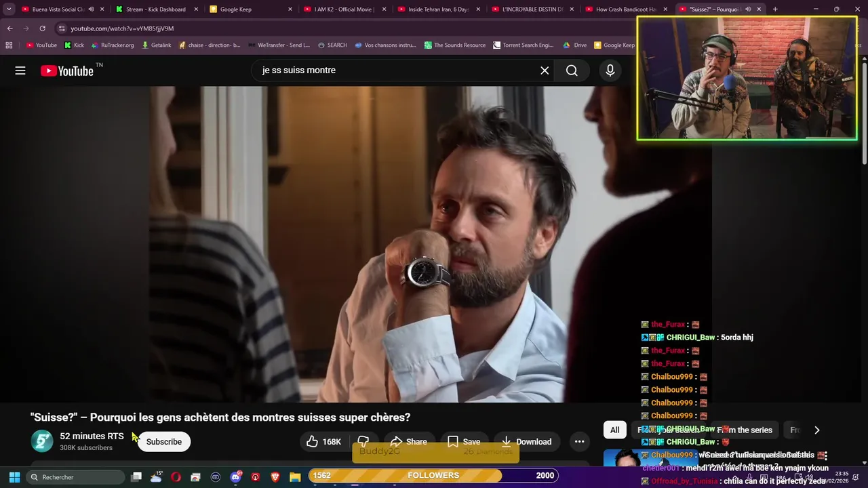
Task: Click the FOLLOWERS goal progress bar
Action: 433,476
